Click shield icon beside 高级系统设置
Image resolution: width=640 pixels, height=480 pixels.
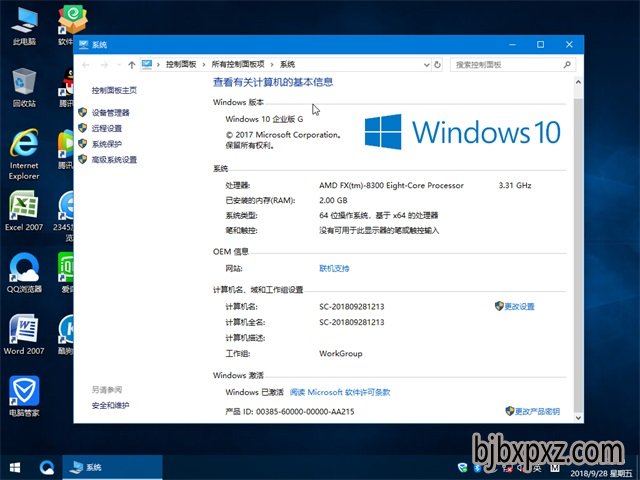point(83,159)
